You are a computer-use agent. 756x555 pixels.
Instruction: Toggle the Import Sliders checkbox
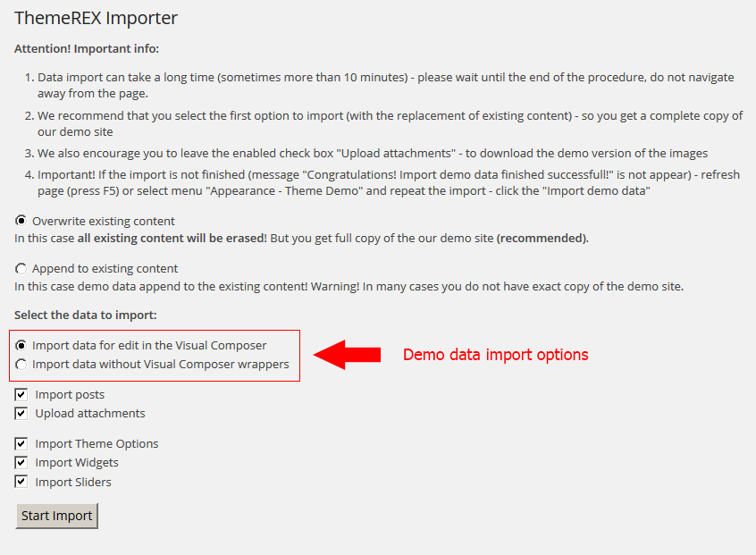point(21,483)
